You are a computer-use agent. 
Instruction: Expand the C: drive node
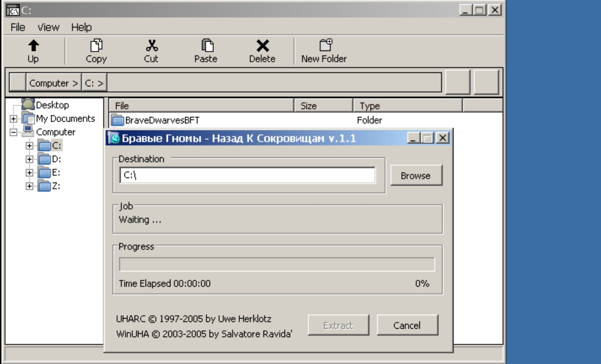point(29,146)
